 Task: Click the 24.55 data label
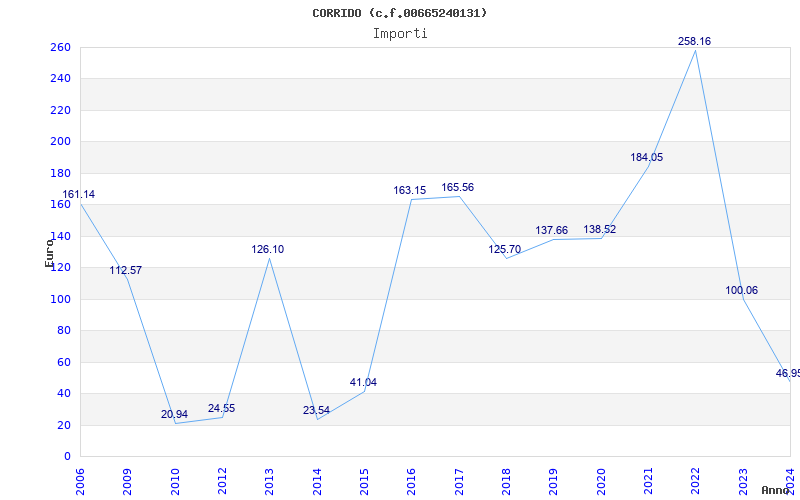pyautogui.click(x=221, y=408)
